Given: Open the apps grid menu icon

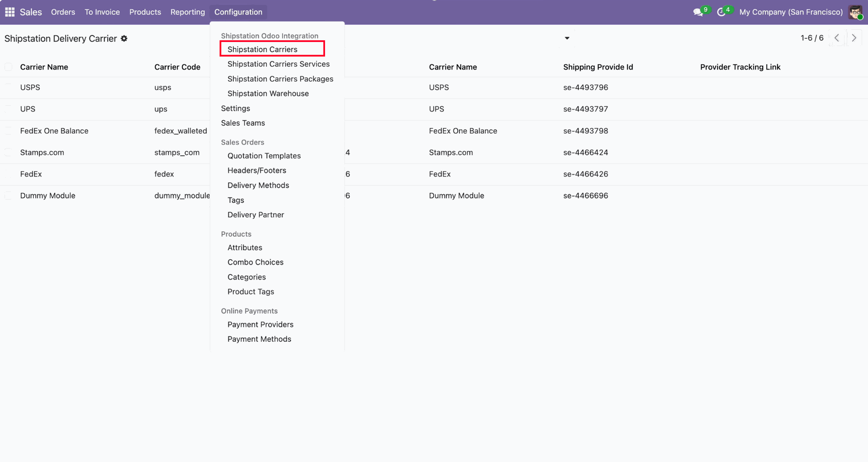Looking at the screenshot, I should point(9,12).
